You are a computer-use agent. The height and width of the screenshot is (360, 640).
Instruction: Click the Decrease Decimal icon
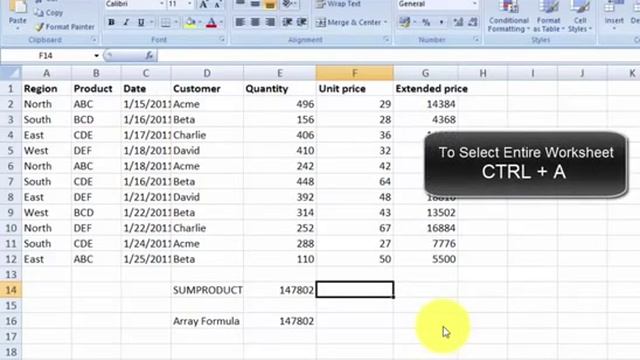point(473,22)
